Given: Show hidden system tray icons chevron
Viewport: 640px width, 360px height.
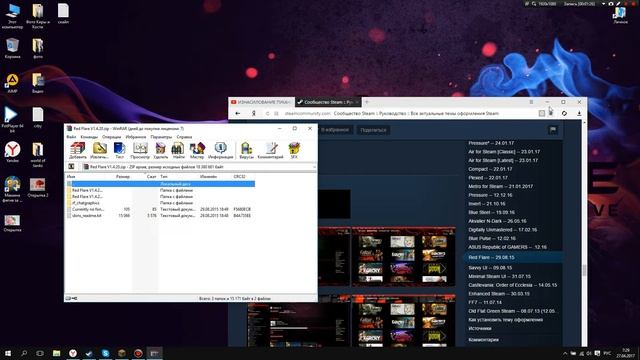Looking at the screenshot, I should pos(565,353).
